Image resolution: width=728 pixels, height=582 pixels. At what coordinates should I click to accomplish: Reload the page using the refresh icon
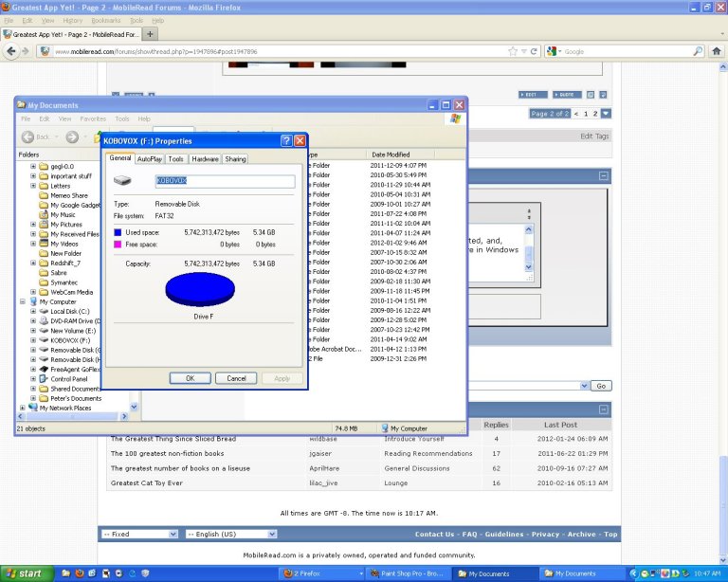[x=536, y=51]
